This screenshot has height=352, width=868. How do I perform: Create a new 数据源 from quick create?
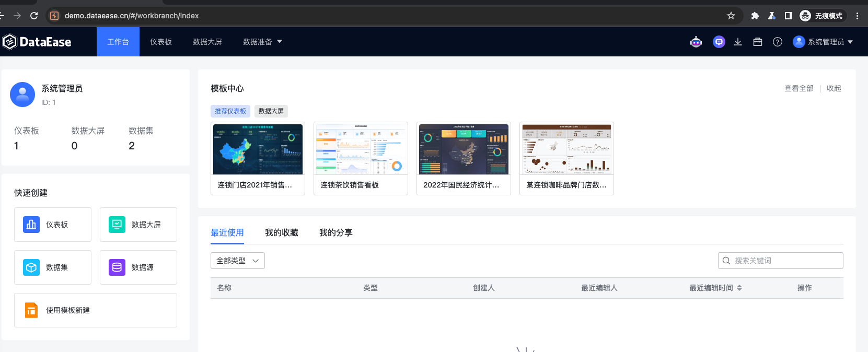pyautogui.click(x=138, y=267)
